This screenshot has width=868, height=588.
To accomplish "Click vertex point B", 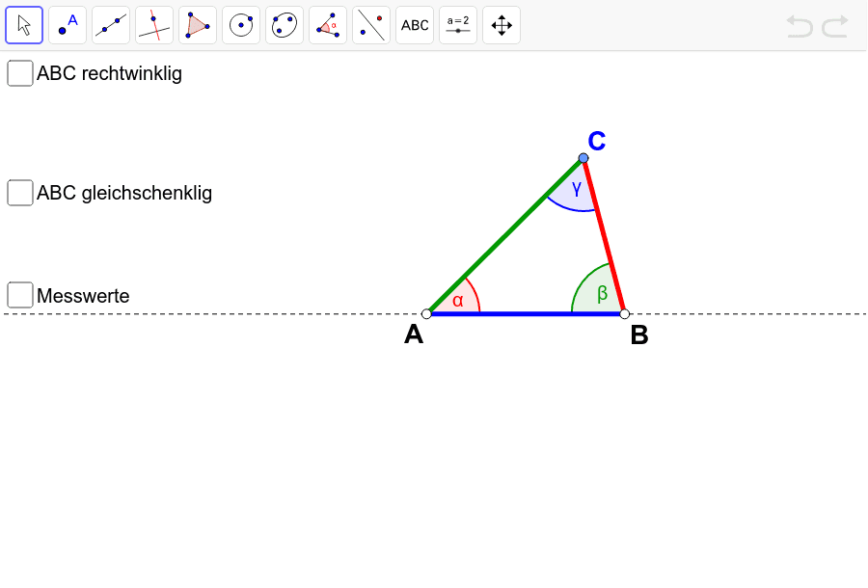I will tap(624, 314).
